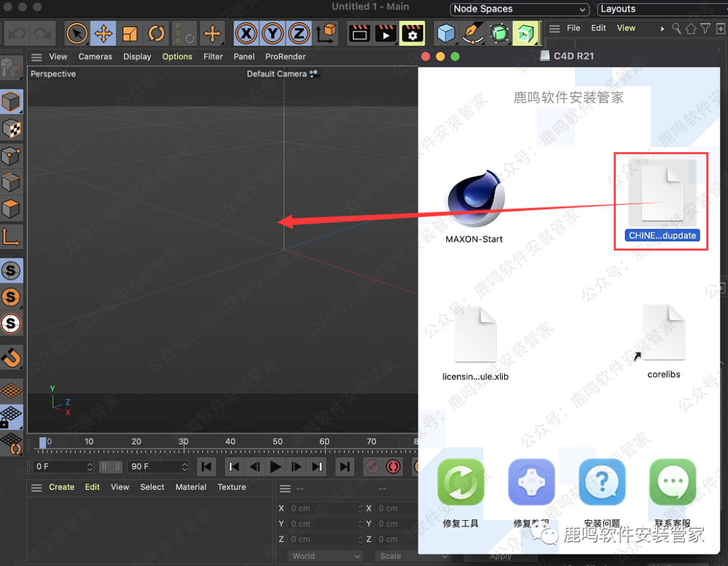This screenshot has height=566, width=728.
Task: Click the coordinate system cube icon
Action: 326,33
